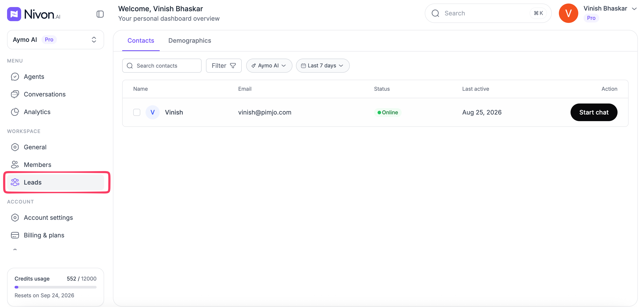Click the Credits usage progress bar
Image resolution: width=644 pixels, height=307 pixels.
[x=56, y=287]
